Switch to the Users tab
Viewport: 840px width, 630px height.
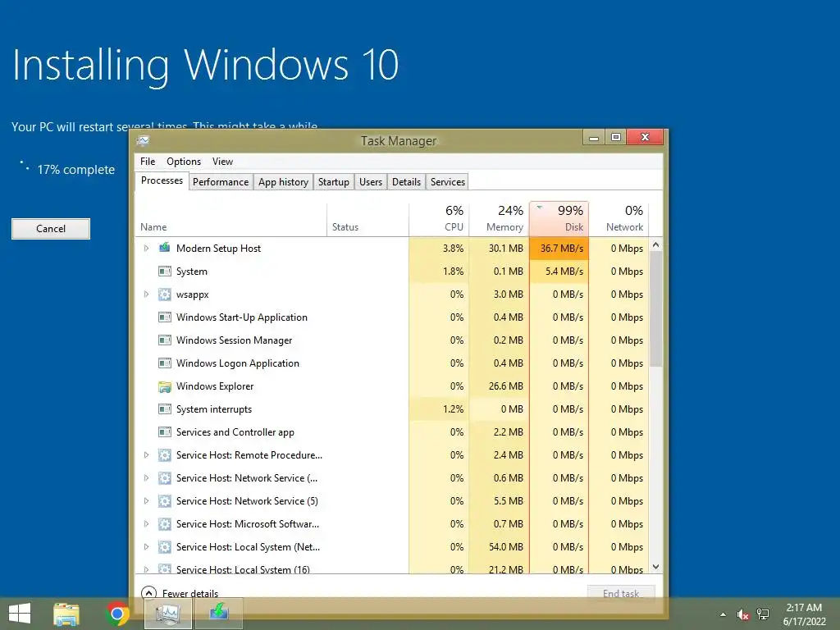pyautogui.click(x=371, y=182)
